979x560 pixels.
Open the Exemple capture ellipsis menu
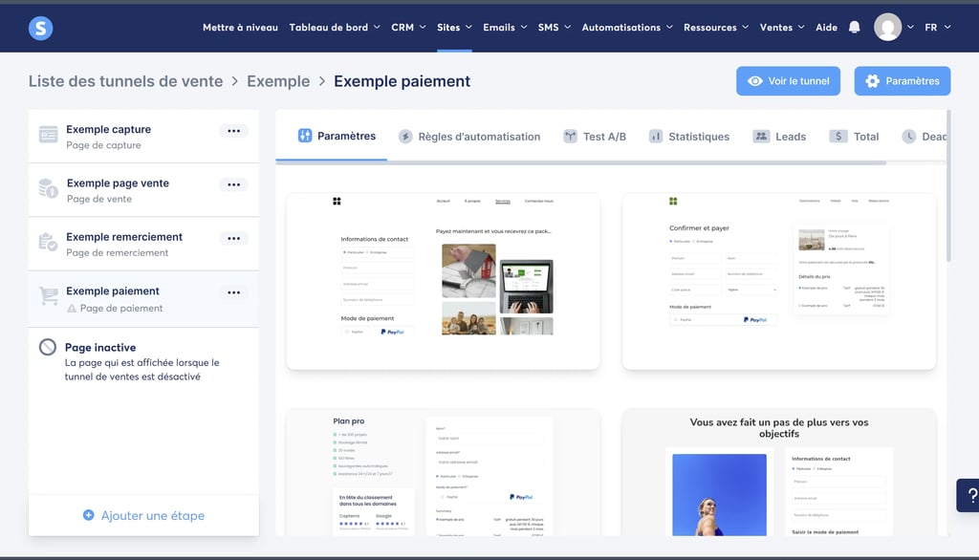click(x=233, y=131)
